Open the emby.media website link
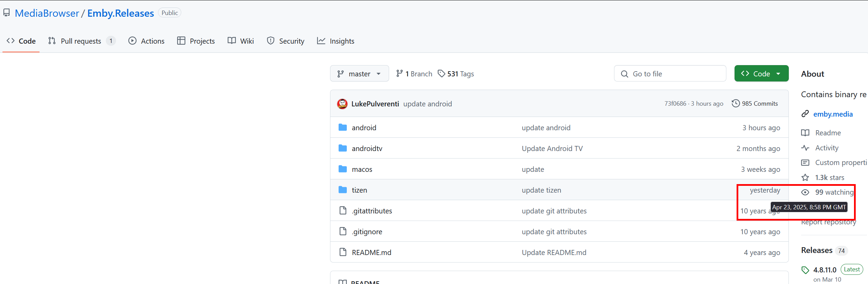Screen dimensions: 868x284 [833, 114]
